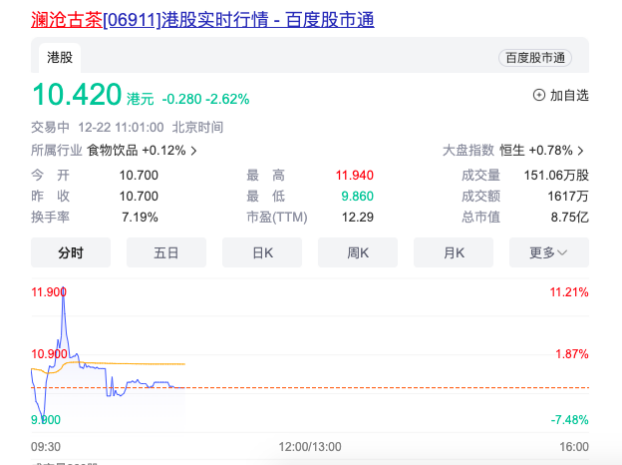Open the 更多 dropdown
This screenshot has height=465, width=622.
549,252
